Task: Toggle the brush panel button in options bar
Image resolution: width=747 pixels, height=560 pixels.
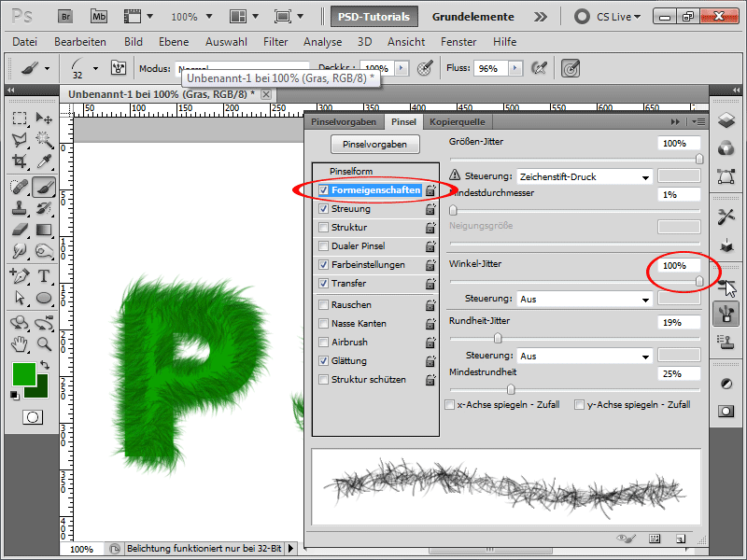Action: coord(119,68)
